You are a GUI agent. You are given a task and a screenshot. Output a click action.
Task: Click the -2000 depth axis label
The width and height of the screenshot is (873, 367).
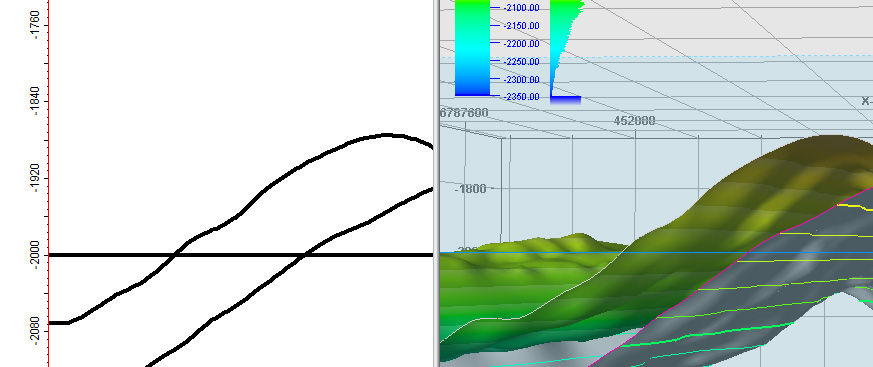(36, 255)
